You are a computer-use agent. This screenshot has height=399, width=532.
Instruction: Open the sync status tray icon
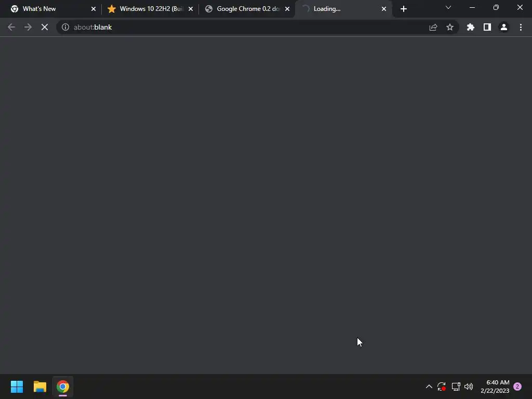pos(442,387)
